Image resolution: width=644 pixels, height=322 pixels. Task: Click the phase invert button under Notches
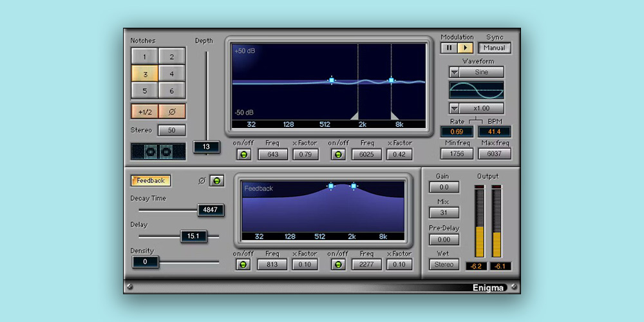(x=172, y=111)
